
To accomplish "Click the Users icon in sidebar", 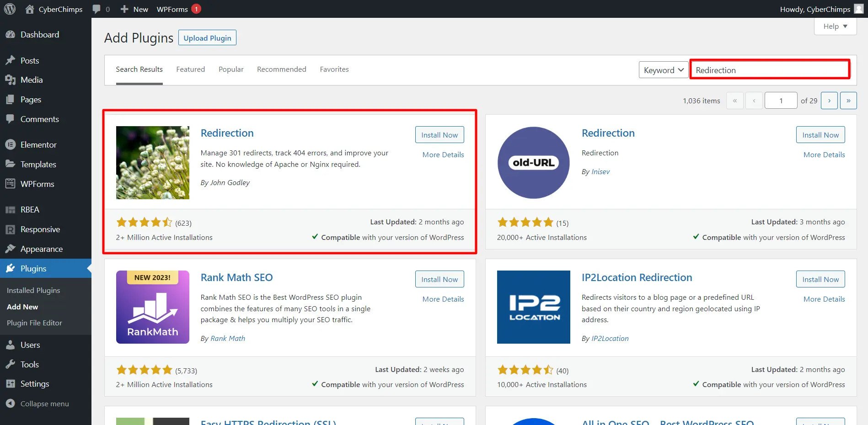I will point(10,345).
